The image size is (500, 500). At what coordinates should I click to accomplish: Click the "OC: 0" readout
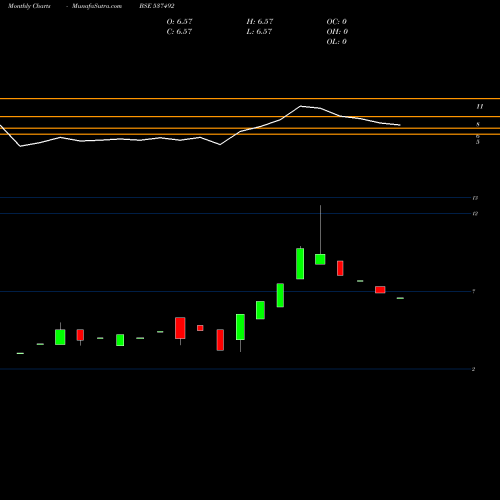click(x=337, y=21)
